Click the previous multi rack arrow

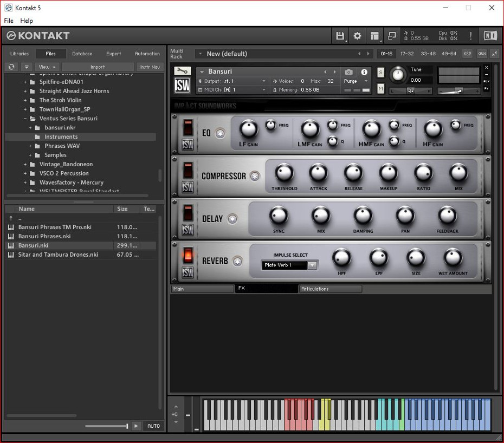(359, 54)
